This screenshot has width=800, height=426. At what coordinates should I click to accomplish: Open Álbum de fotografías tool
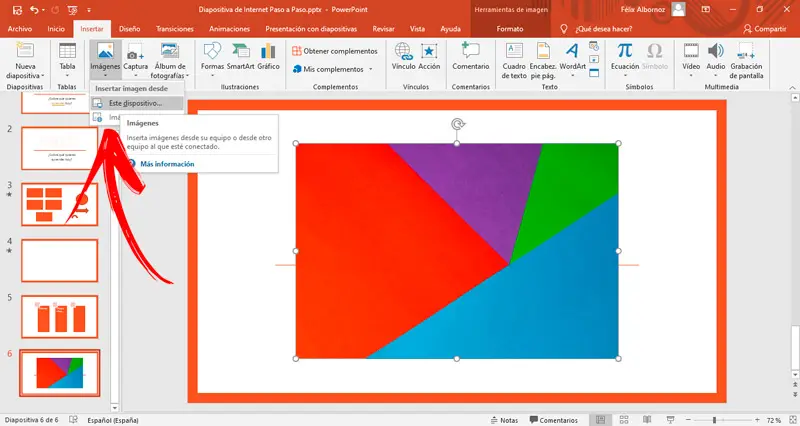click(170, 60)
